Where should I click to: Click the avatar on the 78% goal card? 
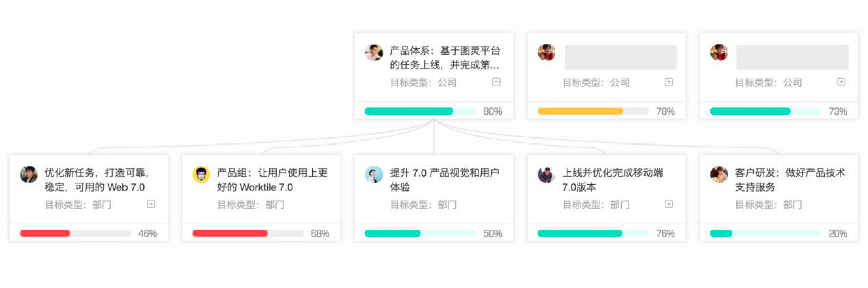547,52
